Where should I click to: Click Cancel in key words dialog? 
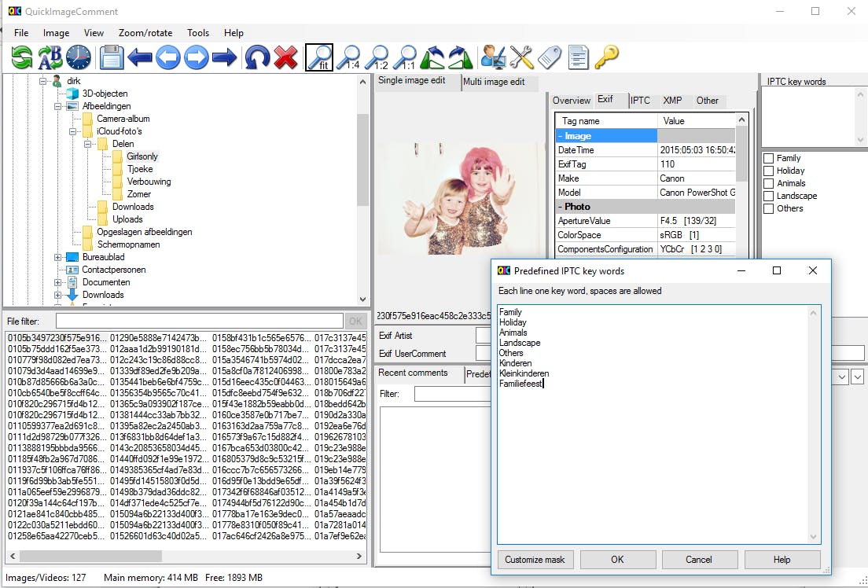click(699, 560)
